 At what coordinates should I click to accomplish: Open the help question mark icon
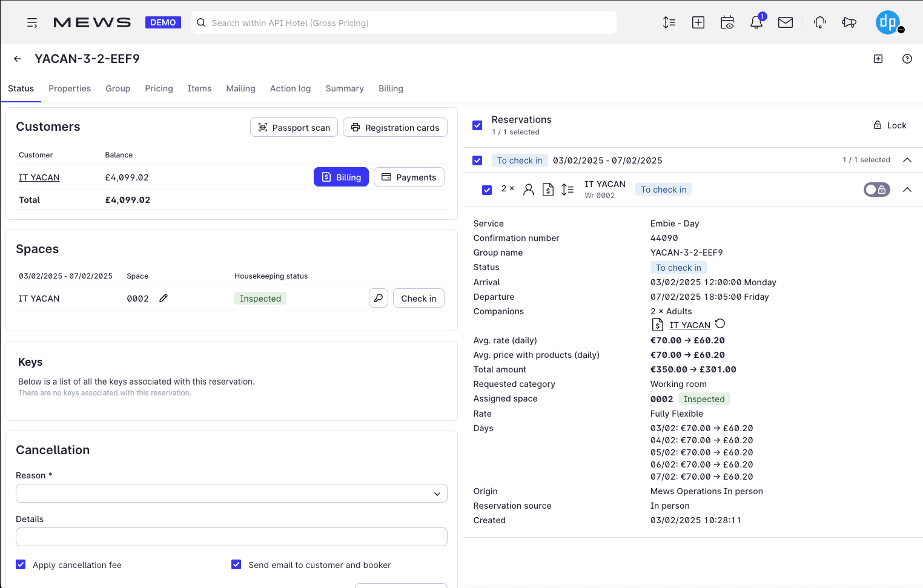[x=907, y=59]
